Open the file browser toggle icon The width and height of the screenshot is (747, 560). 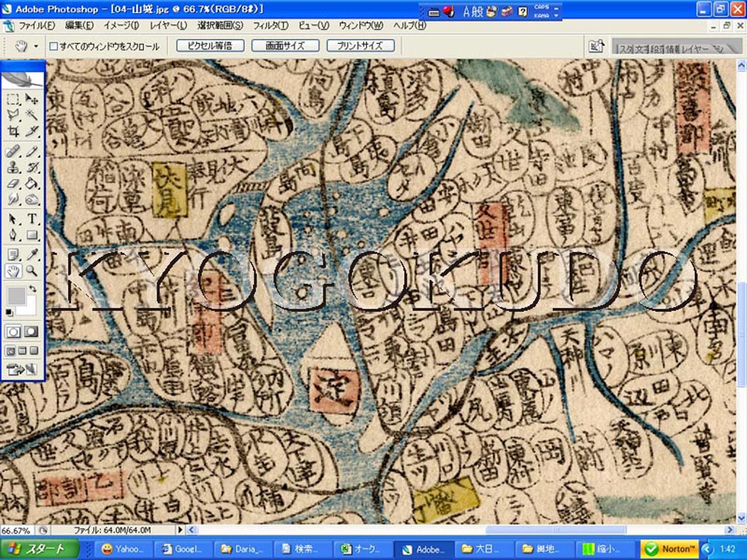[596, 46]
